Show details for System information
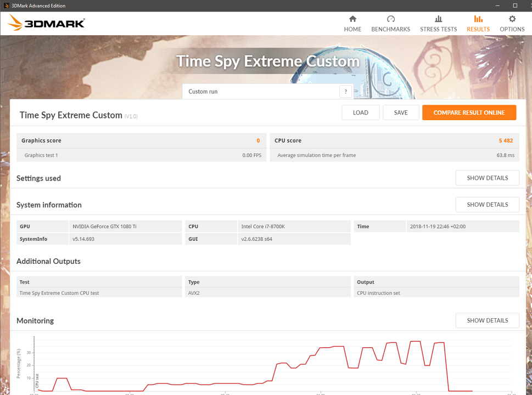The width and height of the screenshot is (532, 395). tap(487, 205)
